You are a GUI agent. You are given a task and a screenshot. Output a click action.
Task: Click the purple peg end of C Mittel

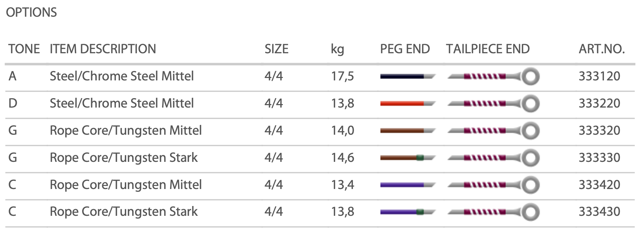(407, 185)
